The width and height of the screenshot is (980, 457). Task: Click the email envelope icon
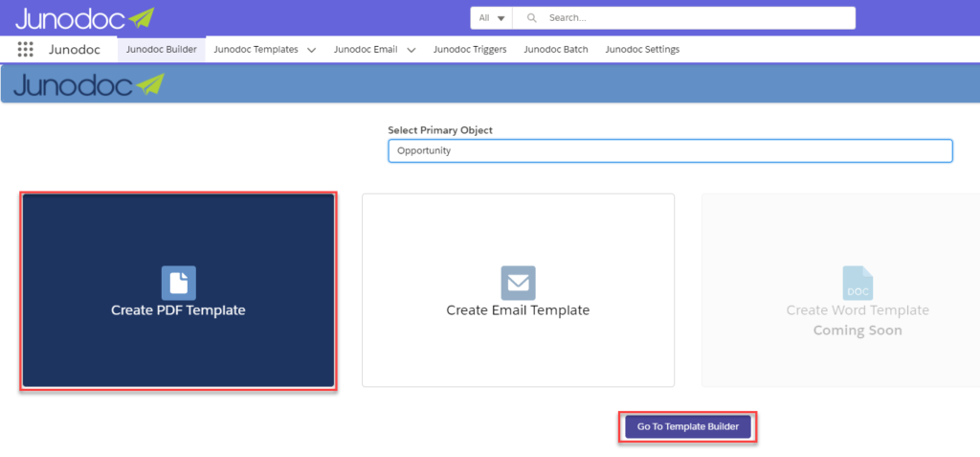coord(518,283)
